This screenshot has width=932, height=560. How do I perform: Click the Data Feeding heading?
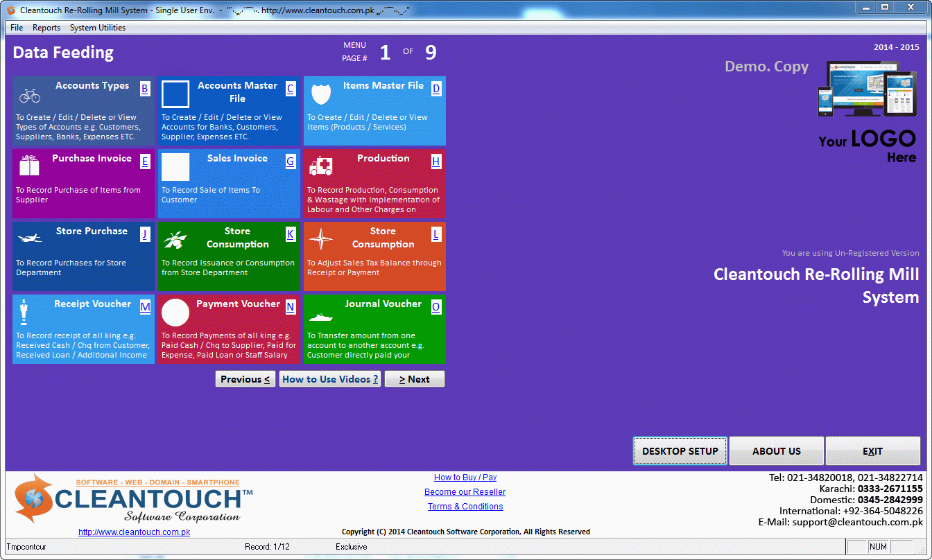tap(63, 53)
